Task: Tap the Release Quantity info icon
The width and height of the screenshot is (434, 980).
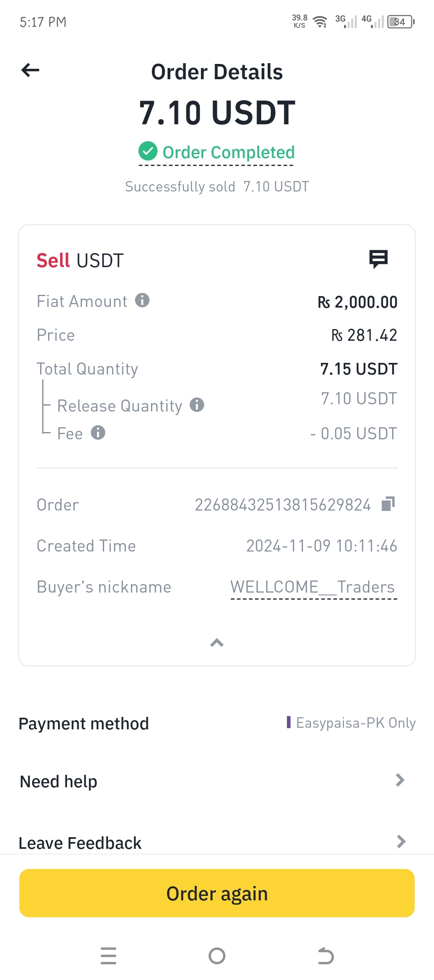Action: coord(197,405)
